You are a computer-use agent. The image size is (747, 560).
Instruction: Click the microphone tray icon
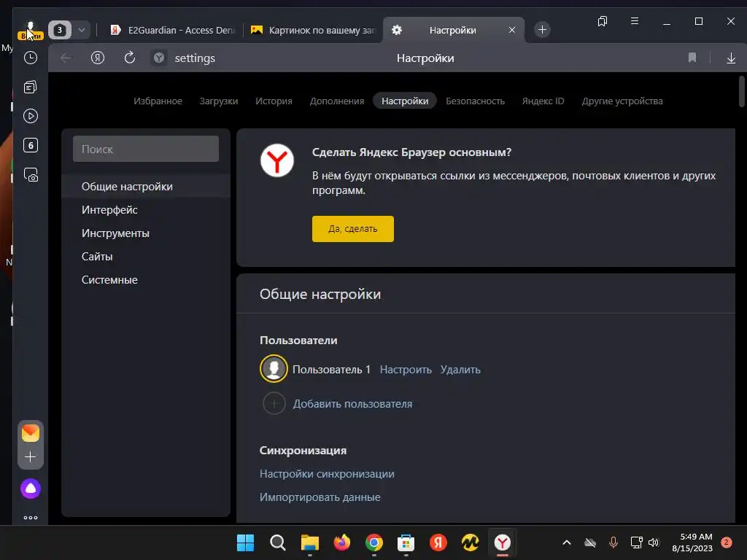(613, 542)
